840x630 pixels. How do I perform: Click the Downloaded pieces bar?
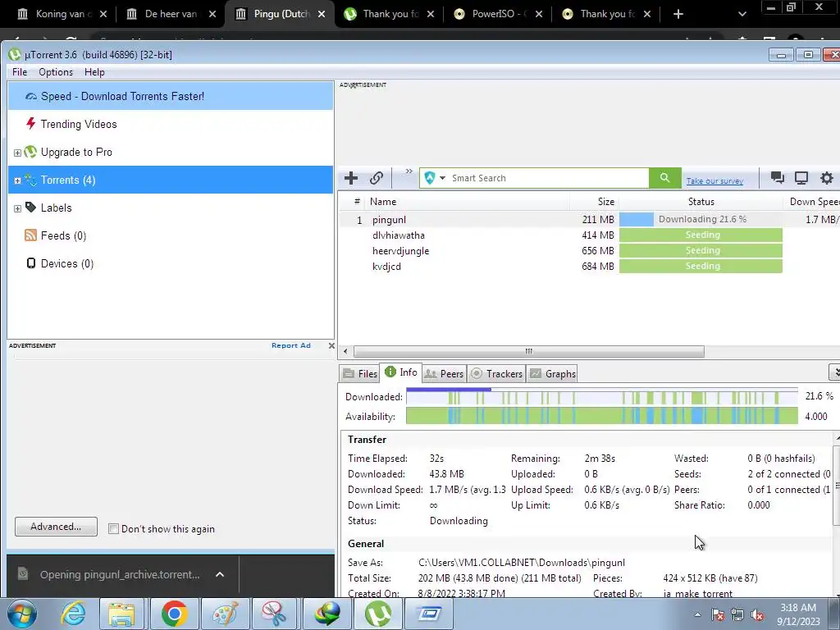click(601, 397)
